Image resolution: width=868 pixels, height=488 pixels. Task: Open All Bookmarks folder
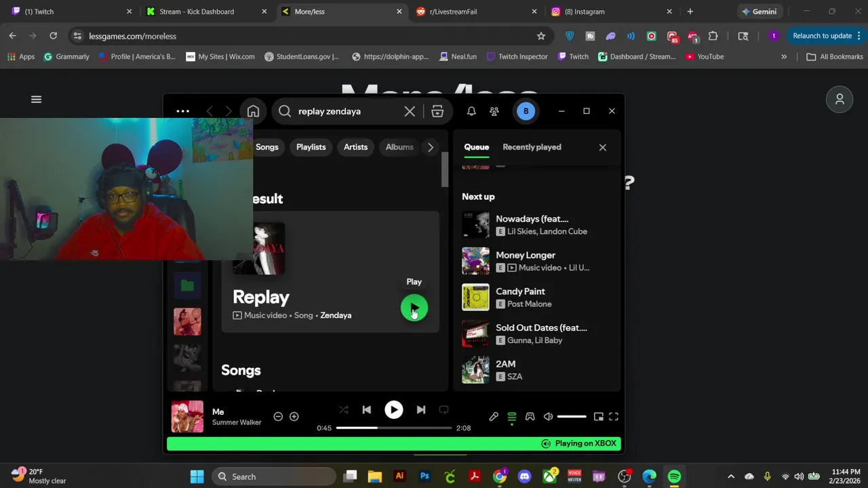(x=834, y=57)
